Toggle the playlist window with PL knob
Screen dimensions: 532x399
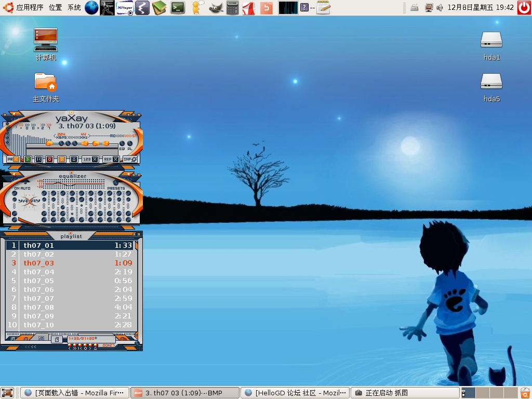[130, 144]
